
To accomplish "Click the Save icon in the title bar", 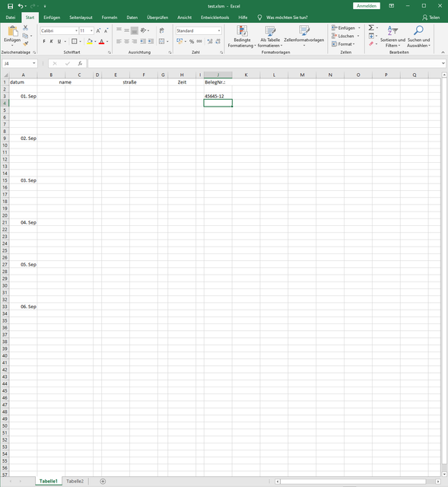I will click(x=10, y=6).
